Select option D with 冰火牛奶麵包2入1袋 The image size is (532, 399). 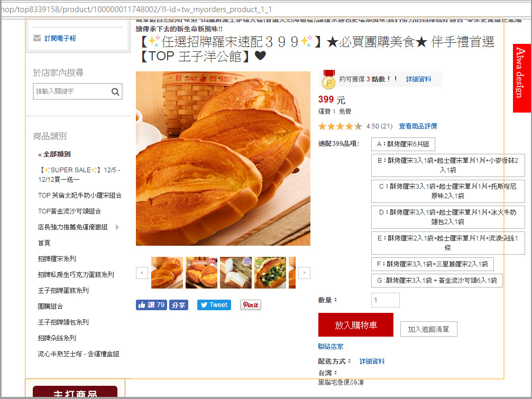[448, 217]
